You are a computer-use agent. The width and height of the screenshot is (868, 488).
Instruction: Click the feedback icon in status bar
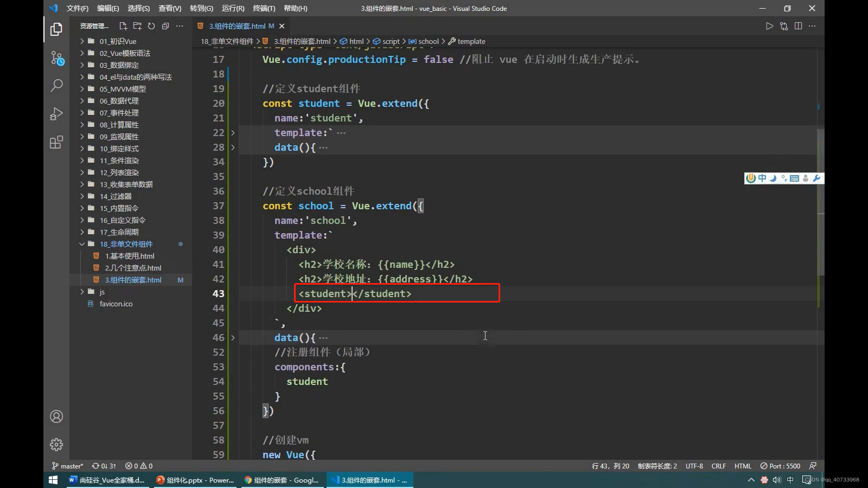813,466
